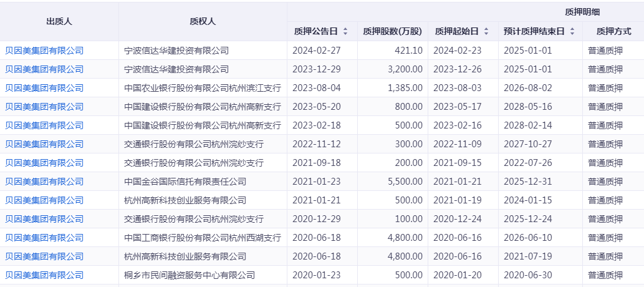Open 贝因美集团有限公司 link in the 2022-11-12 row
The image size is (644, 287).
coord(44,144)
